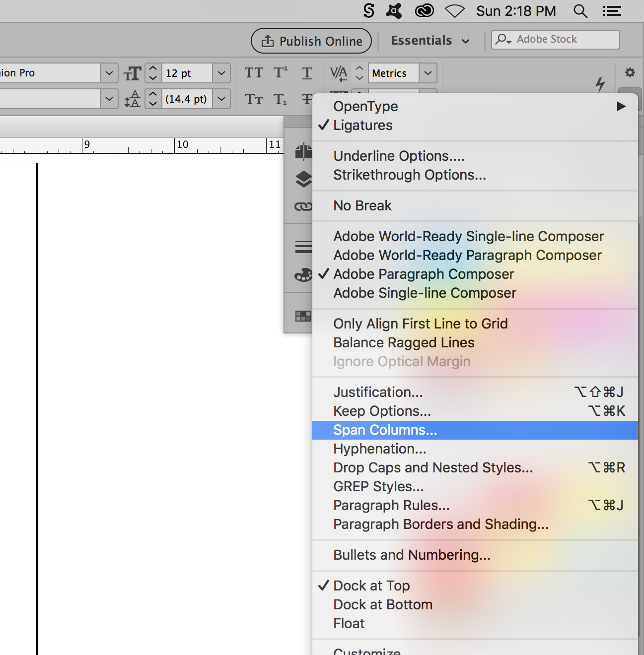Screen dimensions: 644x655
Task: Click the Publish Online button
Action: click(311, 41)
